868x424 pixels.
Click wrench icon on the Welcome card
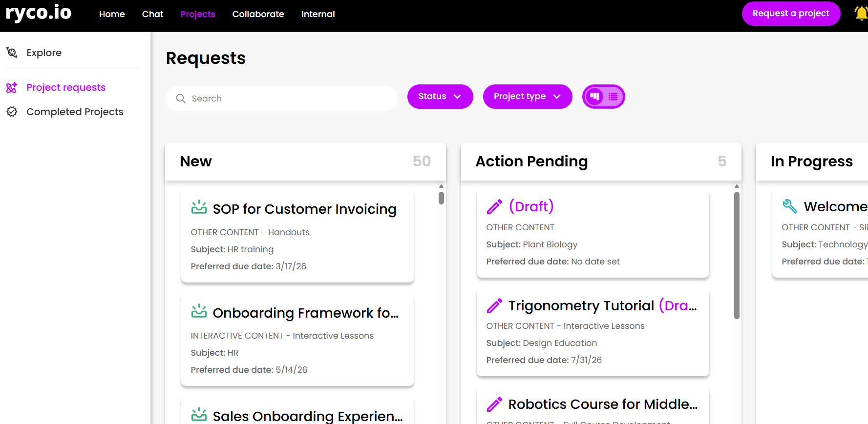point(790,206)
